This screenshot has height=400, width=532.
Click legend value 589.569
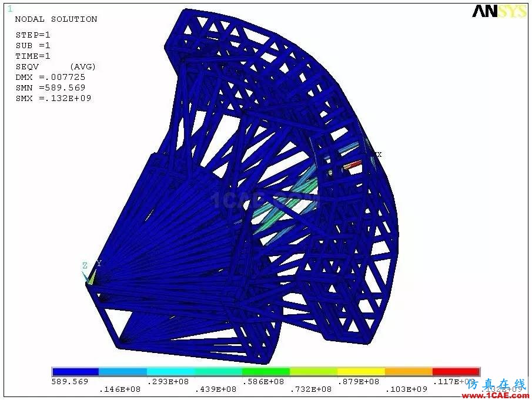point(69,382)
